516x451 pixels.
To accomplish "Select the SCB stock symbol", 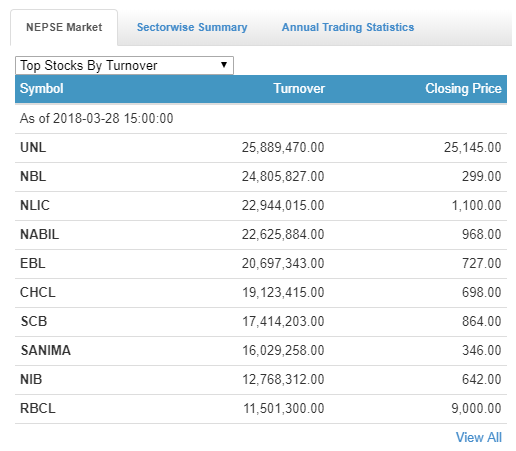I will pyautogui.click(x=34, y=321).
